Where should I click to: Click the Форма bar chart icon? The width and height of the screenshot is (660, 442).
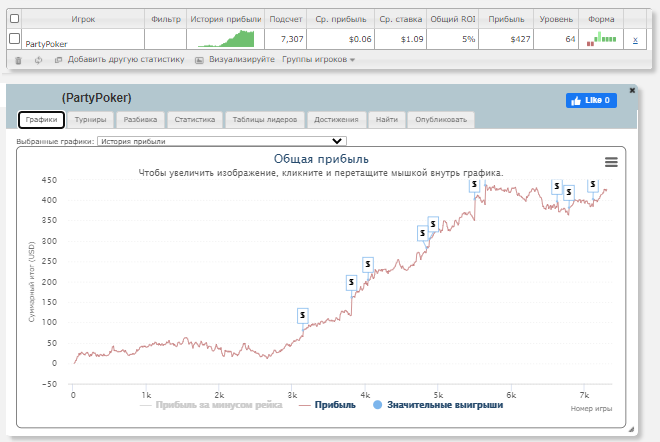(601, 39)
